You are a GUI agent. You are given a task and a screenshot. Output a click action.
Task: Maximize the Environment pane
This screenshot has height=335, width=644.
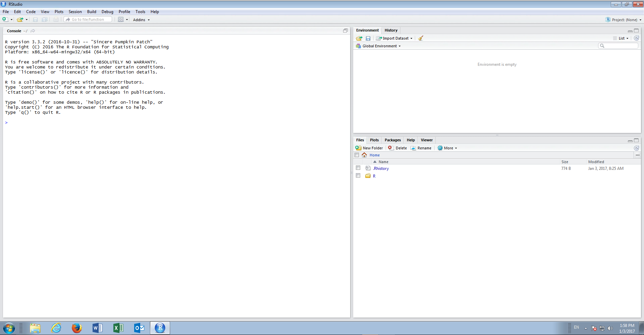click(636, 31)
